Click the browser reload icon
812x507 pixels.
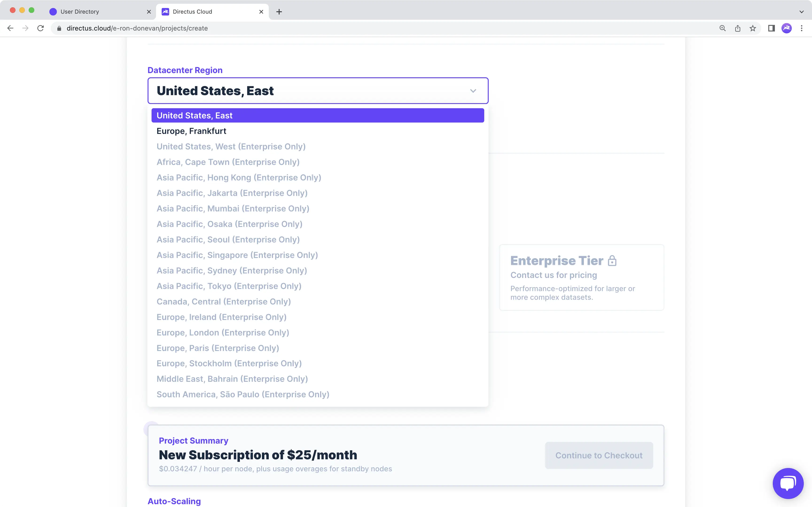pos(41,28)
